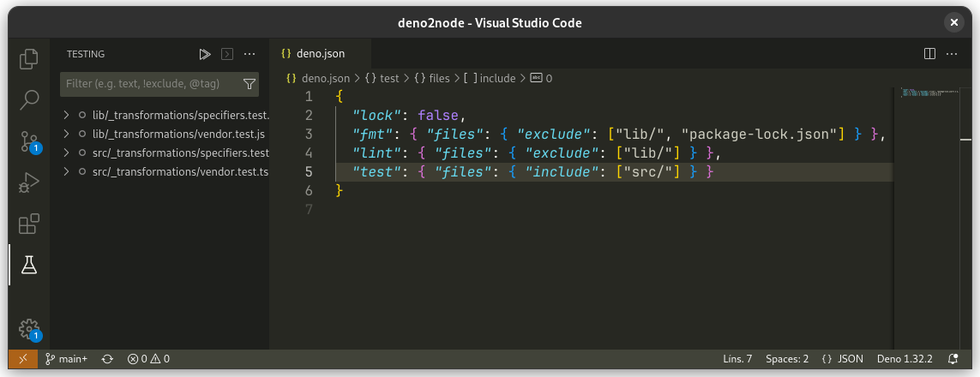Open notifications bell in status bar

click(953, 359)
